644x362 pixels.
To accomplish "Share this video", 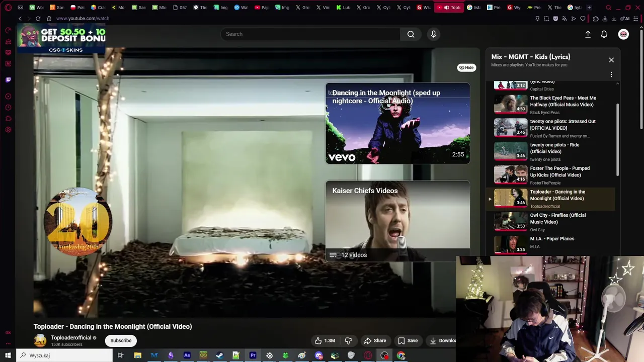I will pos(375,340).
